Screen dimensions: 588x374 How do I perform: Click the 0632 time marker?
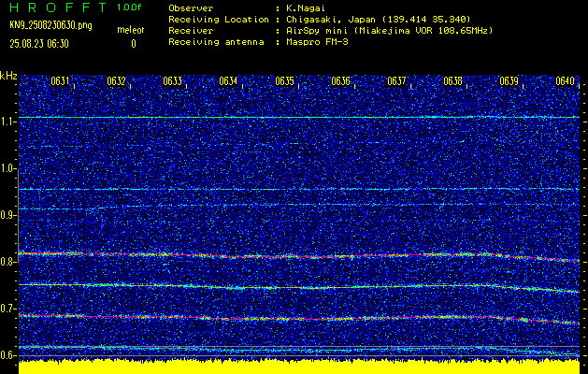[x=116, y=81]
